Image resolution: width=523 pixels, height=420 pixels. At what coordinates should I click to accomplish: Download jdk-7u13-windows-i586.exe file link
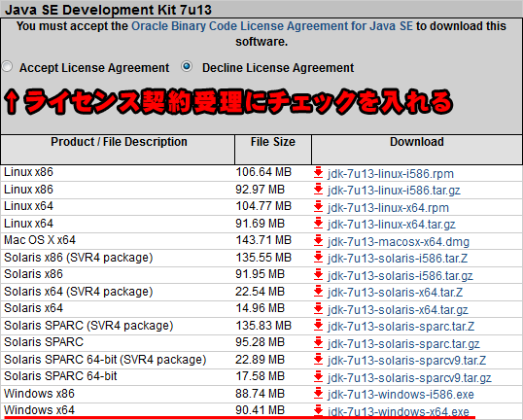click(x=401, y=395)
